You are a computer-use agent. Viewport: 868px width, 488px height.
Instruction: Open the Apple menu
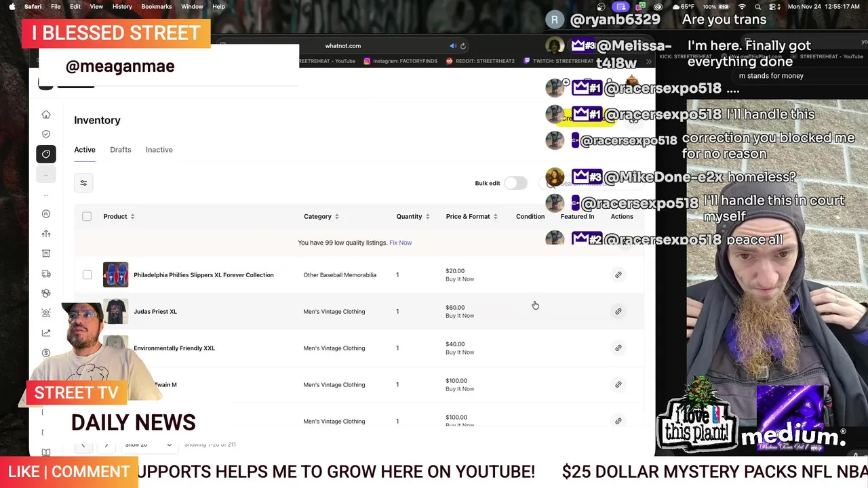pos(12,7)
